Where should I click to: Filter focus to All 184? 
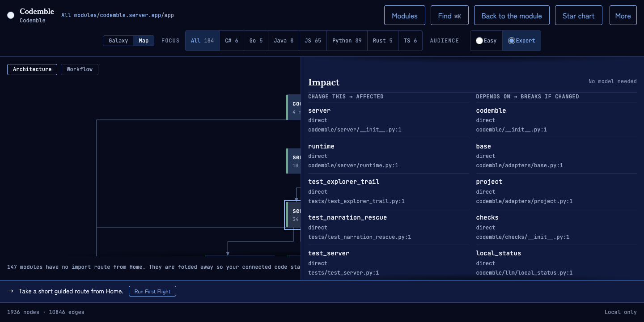point(203,41)
